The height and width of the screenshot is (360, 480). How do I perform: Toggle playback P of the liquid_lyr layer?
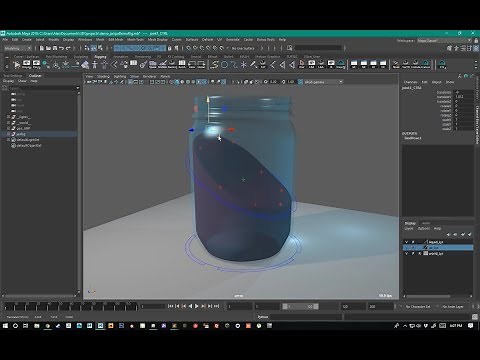[413, 242]
